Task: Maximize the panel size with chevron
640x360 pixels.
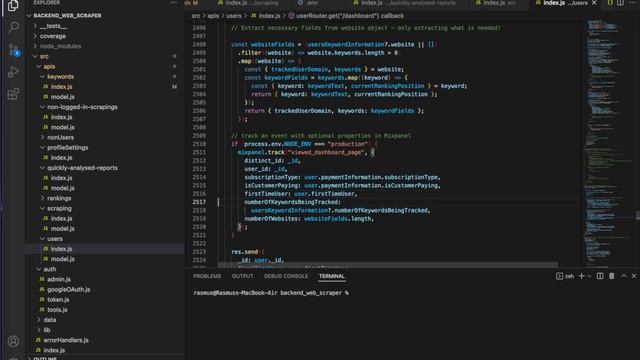Action: point(623,276)
